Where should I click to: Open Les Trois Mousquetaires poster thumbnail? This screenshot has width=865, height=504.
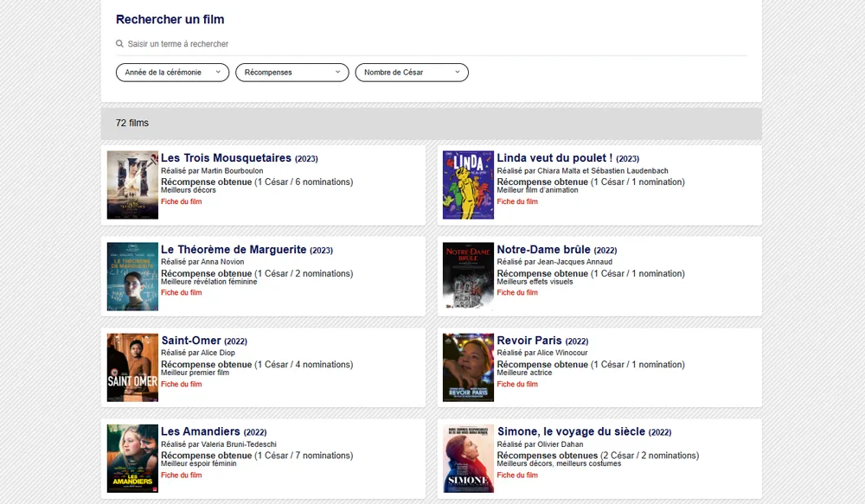pyautogui.click(x=132, y=185)
